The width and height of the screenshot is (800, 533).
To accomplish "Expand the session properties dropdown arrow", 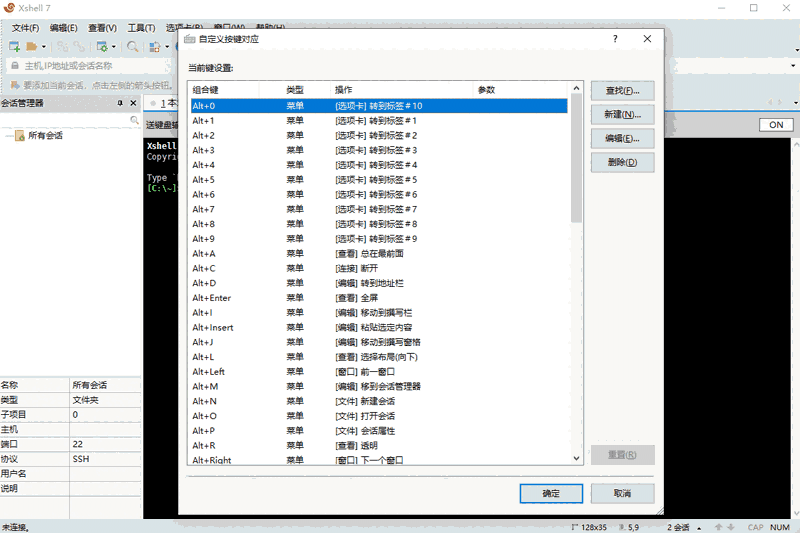I will pyautogui.click(x=114, y=47).
